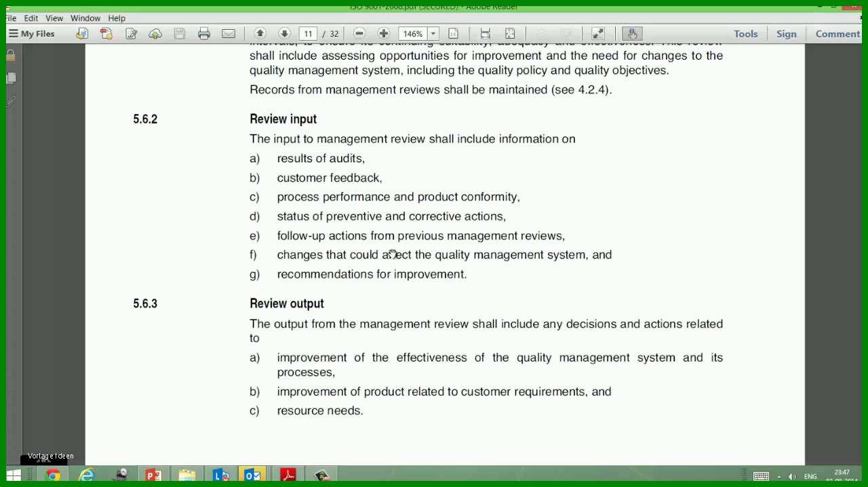Enter read mode with the arrows icon

[598, 33]
